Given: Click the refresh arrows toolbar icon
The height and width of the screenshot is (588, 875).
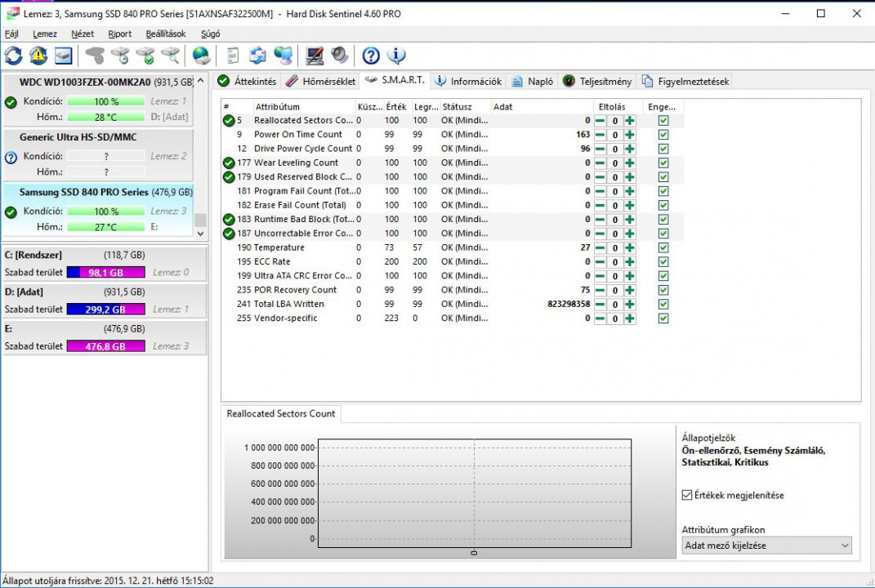Looking at the screenshot, I should (14, 56).
